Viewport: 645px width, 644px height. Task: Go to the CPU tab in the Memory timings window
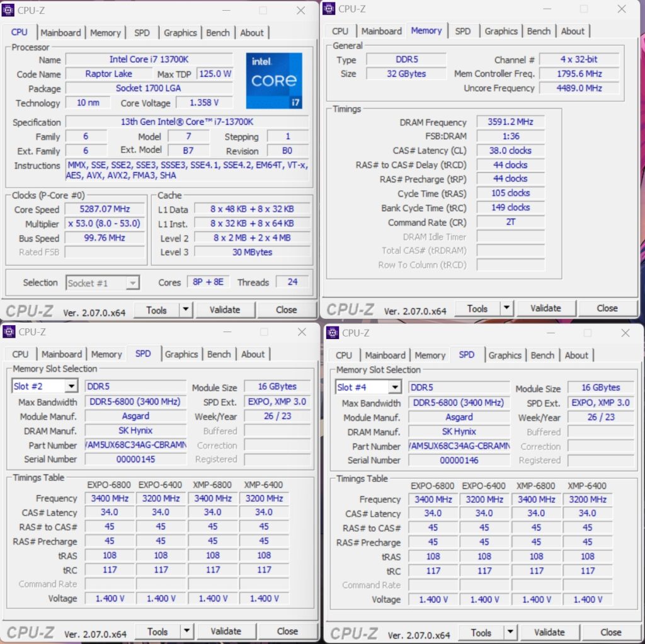click(340, 31)
